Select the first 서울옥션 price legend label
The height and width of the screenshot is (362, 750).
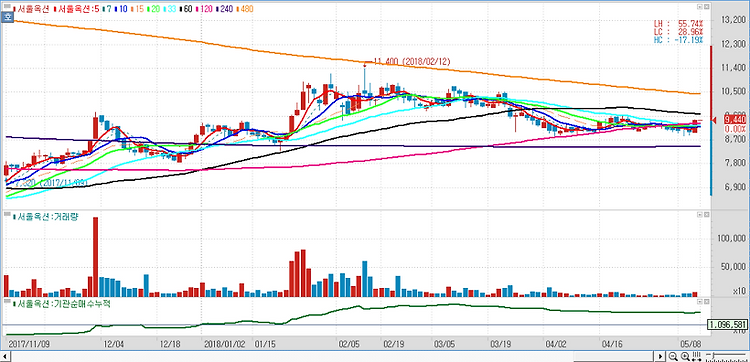(x=32, y=9)
